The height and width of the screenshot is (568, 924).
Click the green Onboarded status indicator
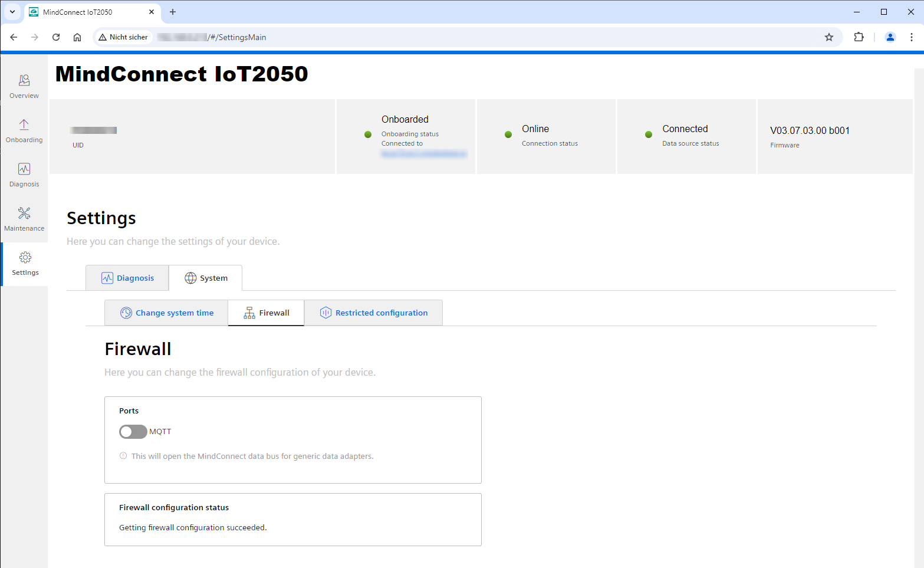368,134
